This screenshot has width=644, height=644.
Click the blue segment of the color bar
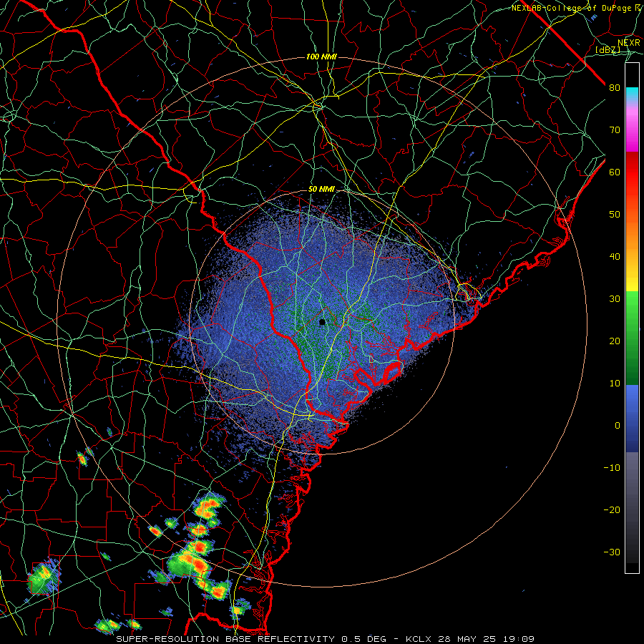[632, 419]
